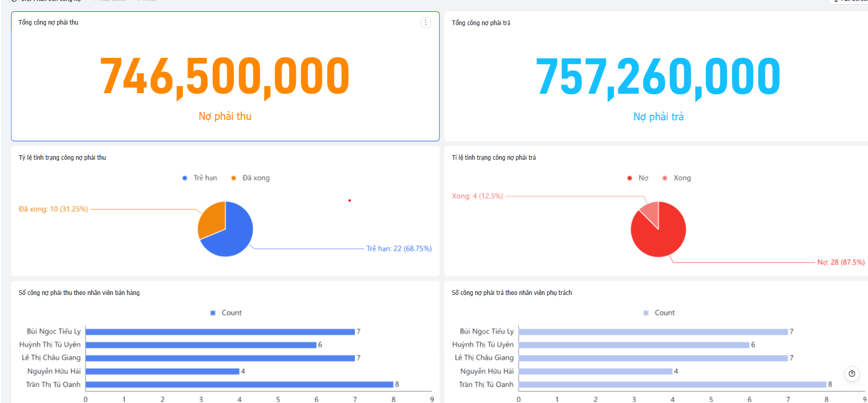
Task: Click the Nguyễn Hữu Hải axis label, phải thu chart
Action: click(54, 371)
